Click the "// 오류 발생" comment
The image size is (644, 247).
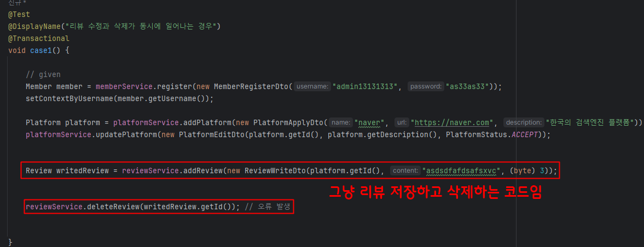268,207
